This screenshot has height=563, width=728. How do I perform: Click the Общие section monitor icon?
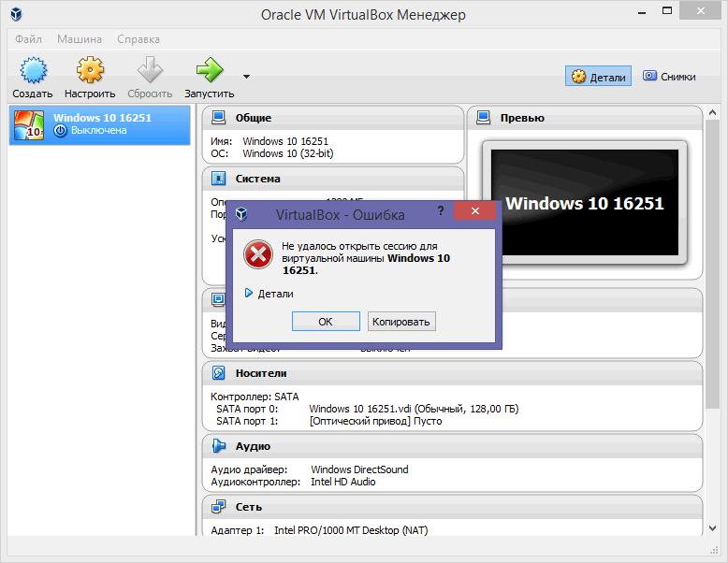218,118
